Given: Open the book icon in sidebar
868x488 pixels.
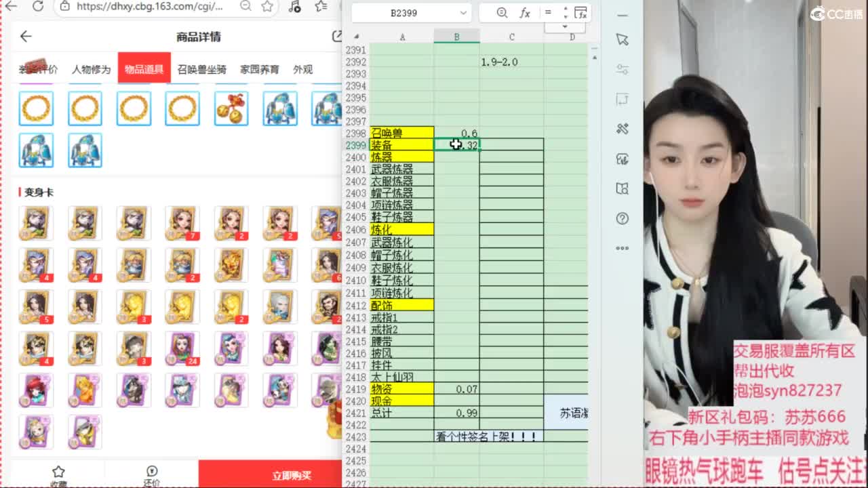Looking at the screenshot, I should [623, 188].
